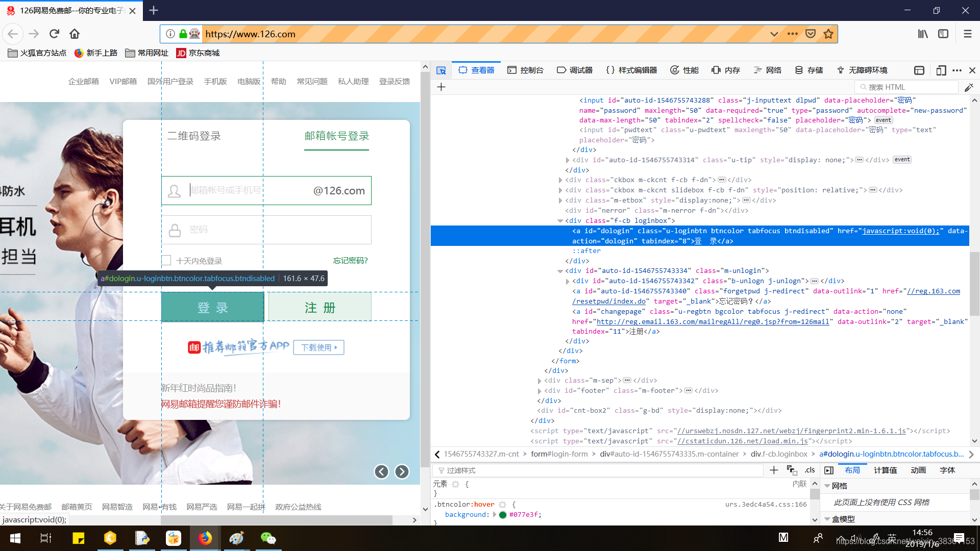Click the browser forward arrow button
Screen dimensions: 980x551
click(x=34, y=34)
